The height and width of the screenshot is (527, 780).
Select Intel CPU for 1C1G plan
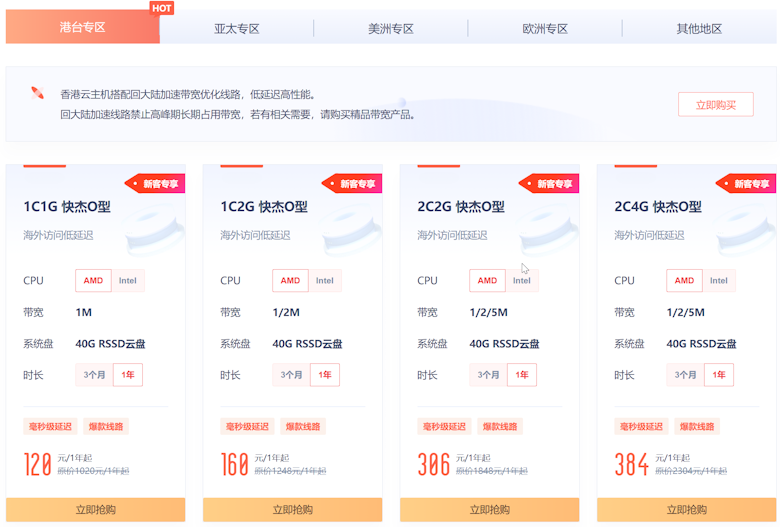pyautogui.click(x=128, y=281)
